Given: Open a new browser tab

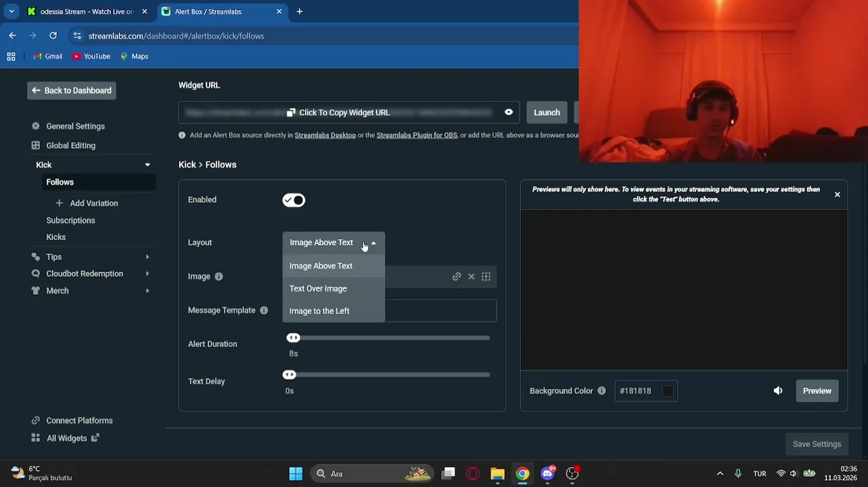Looking at the screenshot, I should 300,11.
